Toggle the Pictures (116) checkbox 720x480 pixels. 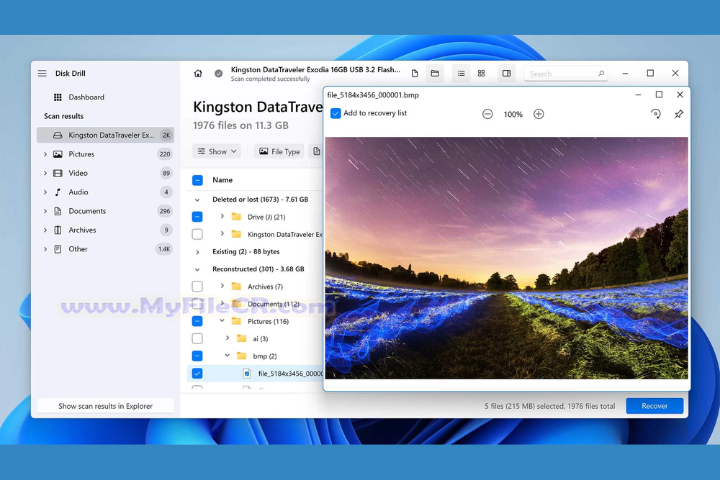click(x=197, y=321)
